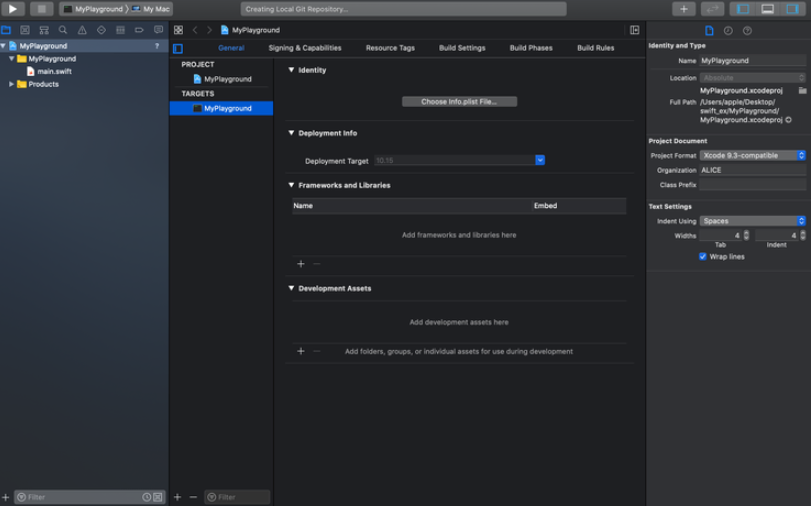Click the Class Prefix field
811x508 pixels.
pyautogui.click(x=753, y=185)
